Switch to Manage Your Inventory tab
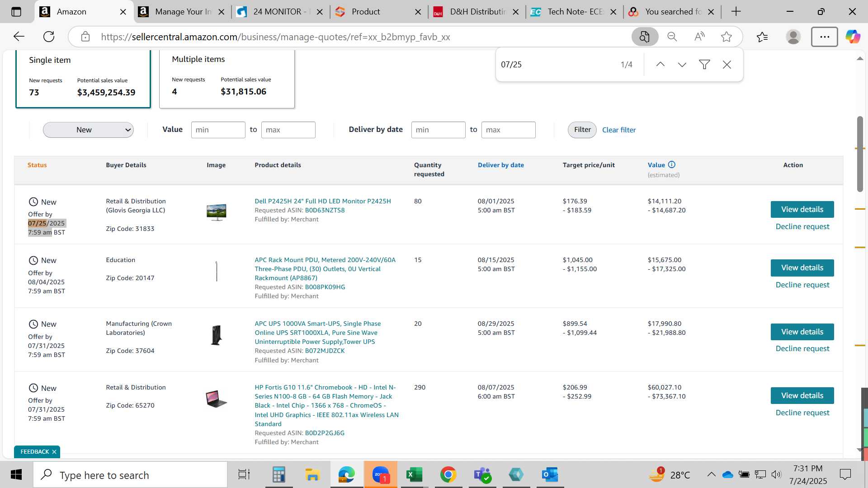The width and height of the screenshot is (868, 488). 181,12
